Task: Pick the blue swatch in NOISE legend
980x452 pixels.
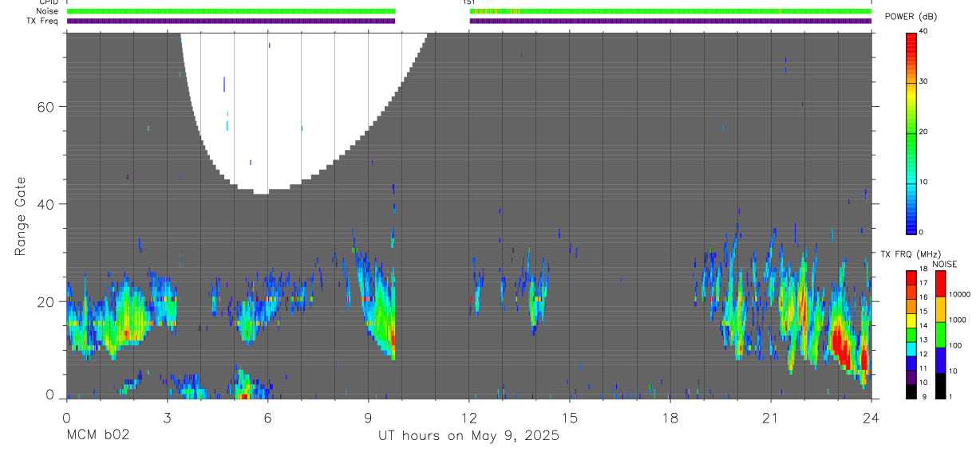Action: (x=941, y=360)
